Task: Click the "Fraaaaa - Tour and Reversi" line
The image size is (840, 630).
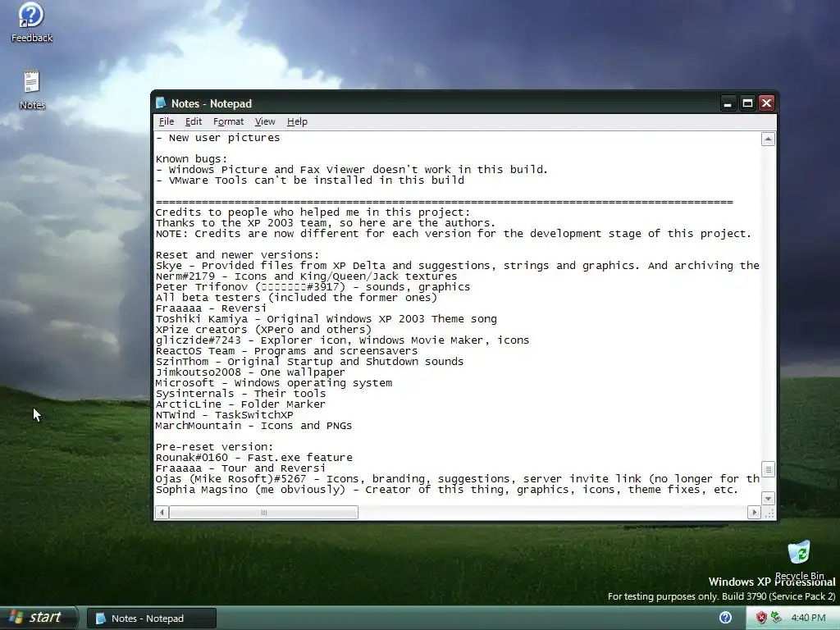Action: point(240,468)
